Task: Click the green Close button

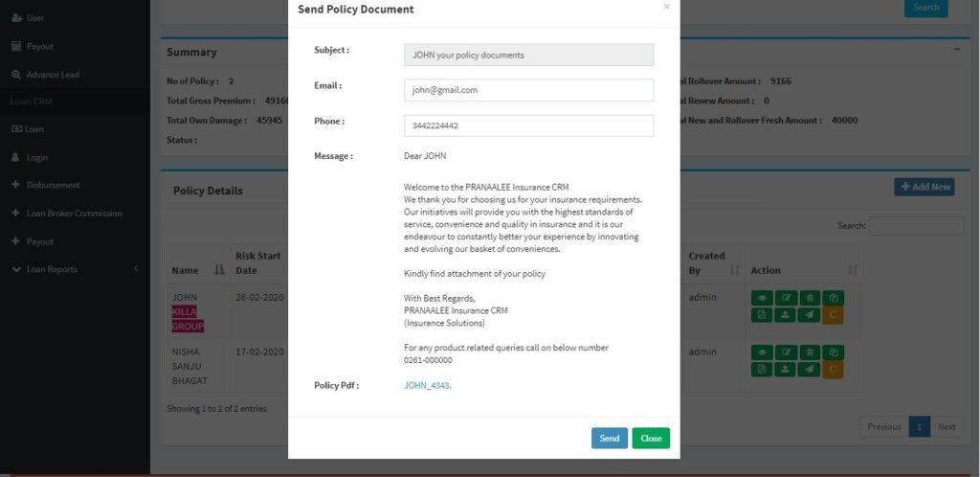Action: tap(651, 439)
